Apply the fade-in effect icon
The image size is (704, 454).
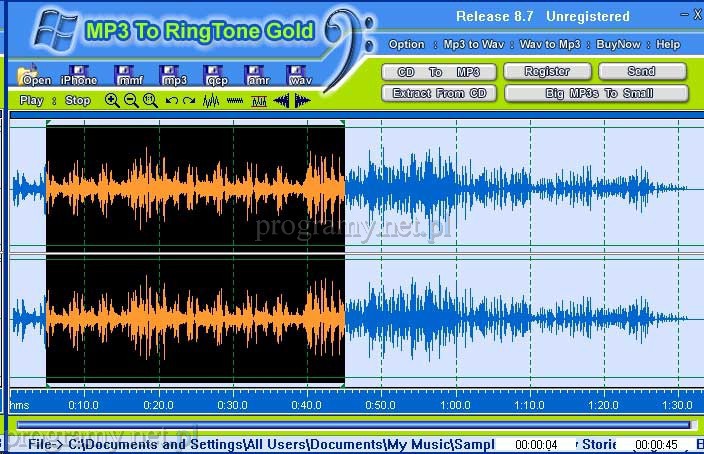coord(281,100)
